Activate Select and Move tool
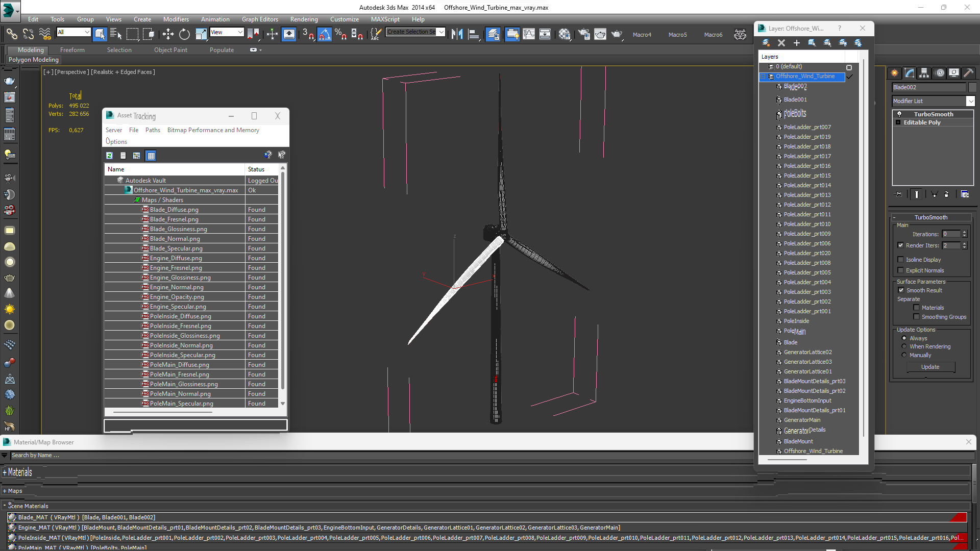Screen dimensions: 980x551 point(168,34)
